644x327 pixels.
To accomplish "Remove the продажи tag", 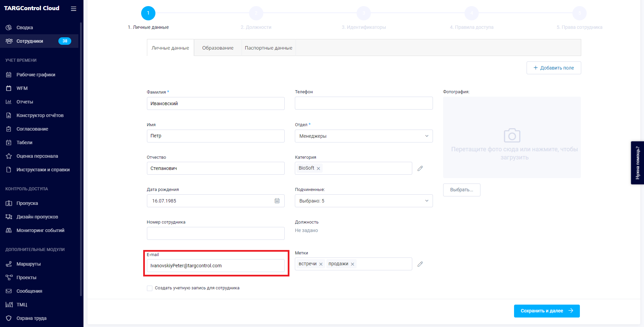I will [353, 264].
